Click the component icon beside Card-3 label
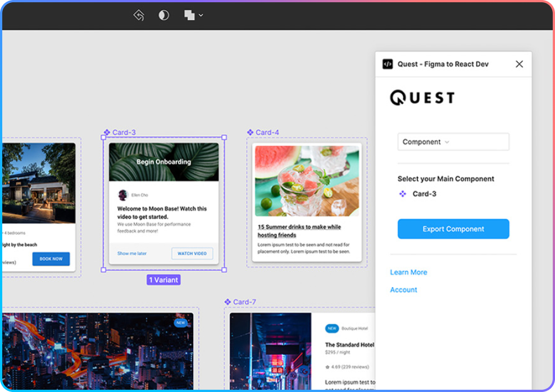The width and height of the screenshot is (555, 392). 107,133
